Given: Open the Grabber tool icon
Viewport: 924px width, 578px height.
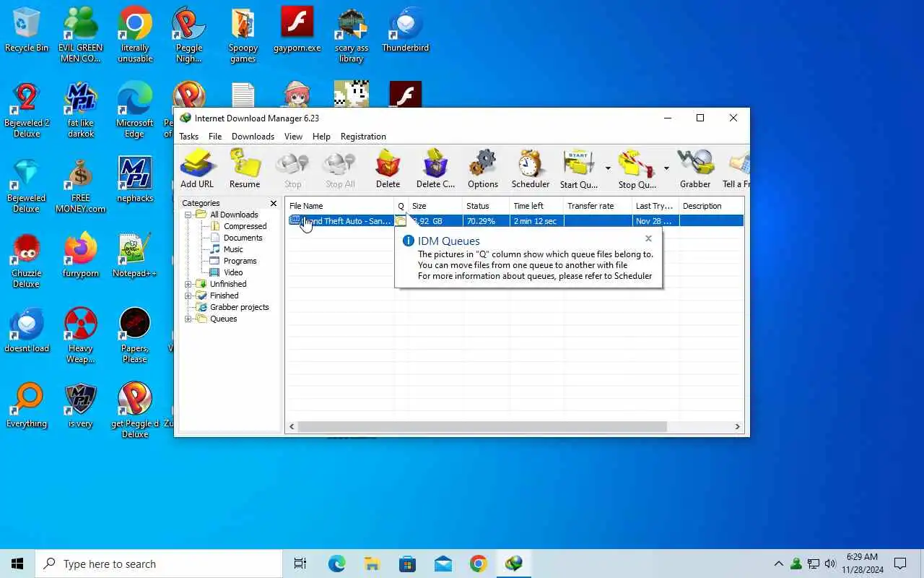Looking at the screenshot, I should (x=695, y=168).
